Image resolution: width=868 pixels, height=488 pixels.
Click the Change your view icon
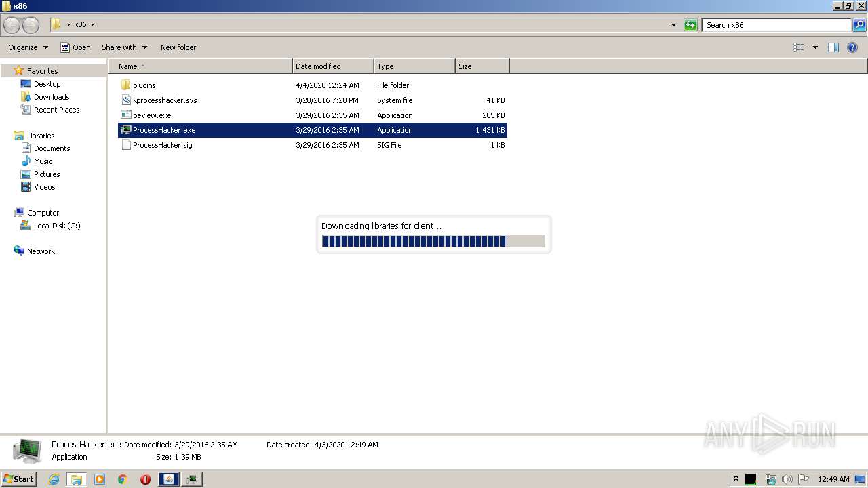[x=799, y=47]
